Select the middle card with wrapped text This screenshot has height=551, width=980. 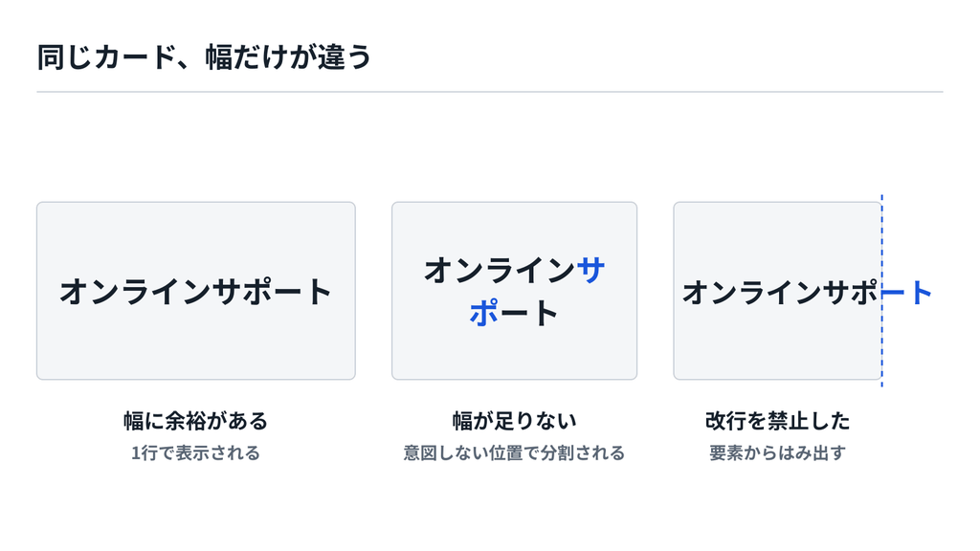point(514,291)
